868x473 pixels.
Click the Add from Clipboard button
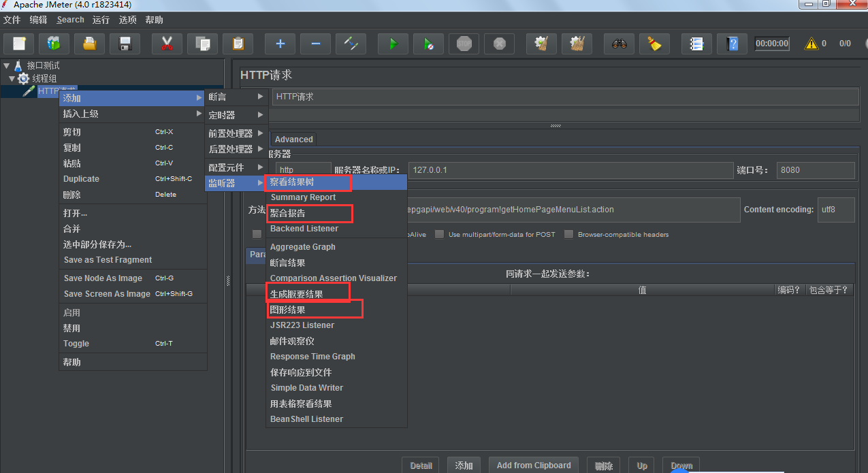(x=534, y=466)
